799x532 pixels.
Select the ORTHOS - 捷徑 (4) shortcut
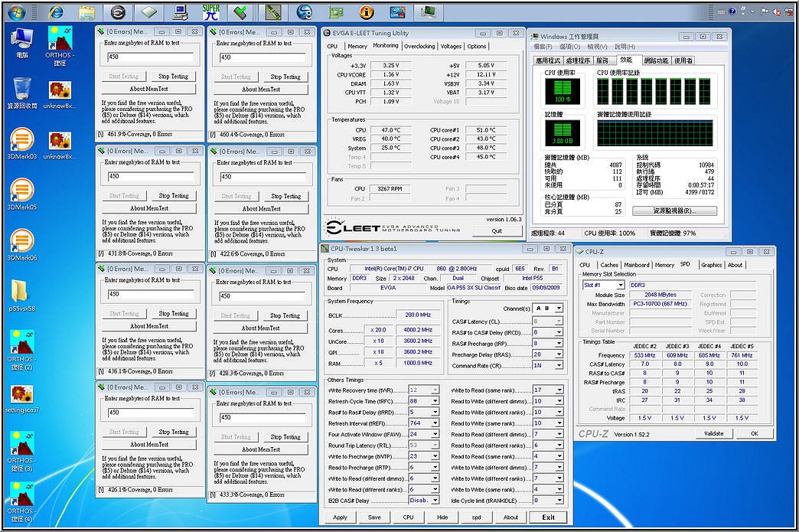tap(21, 501)
